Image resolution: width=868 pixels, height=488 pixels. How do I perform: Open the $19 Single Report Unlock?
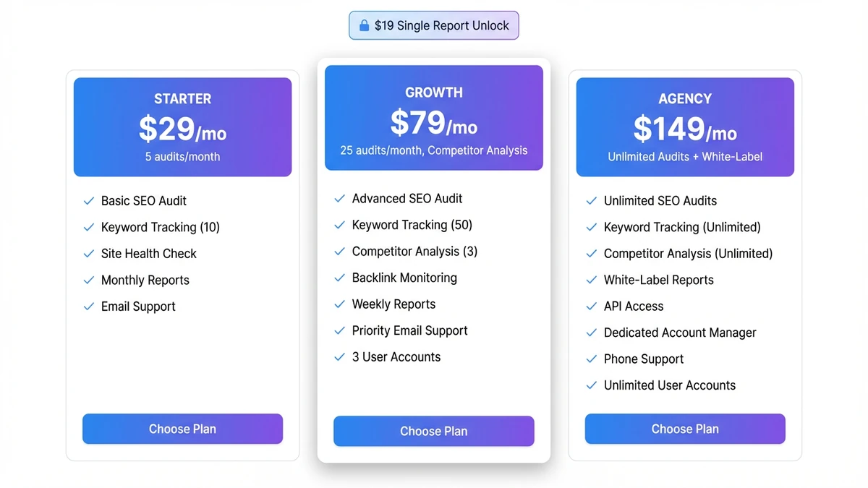(433, 25)
